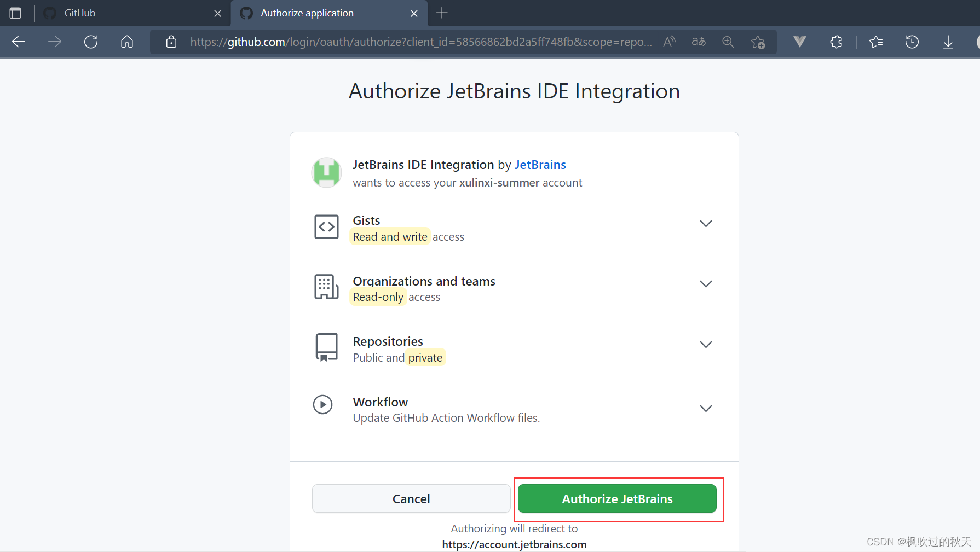Click the 'Repositories' title
This screenshot has height=552, width=980.
tap(388, 341)
